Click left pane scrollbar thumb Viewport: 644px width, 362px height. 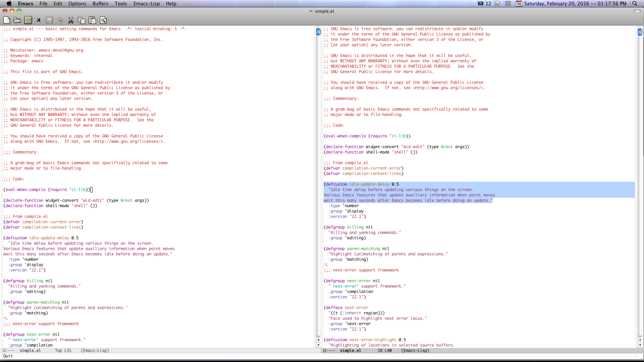point(318,32)
